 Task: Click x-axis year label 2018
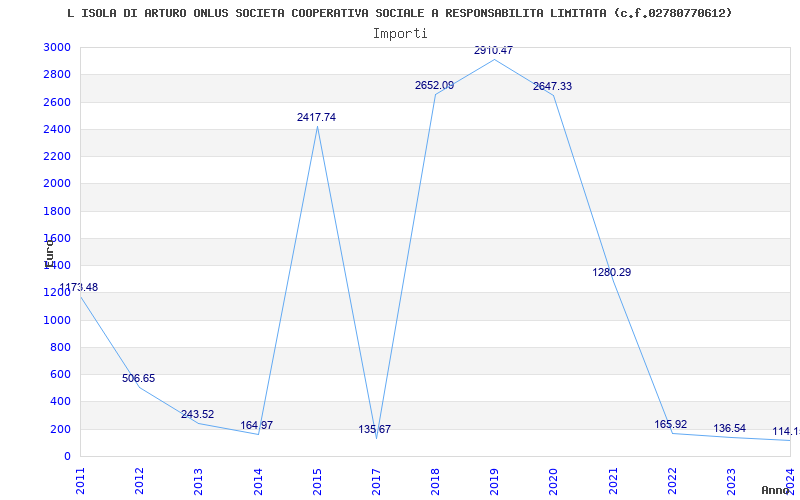coord(435,481)
